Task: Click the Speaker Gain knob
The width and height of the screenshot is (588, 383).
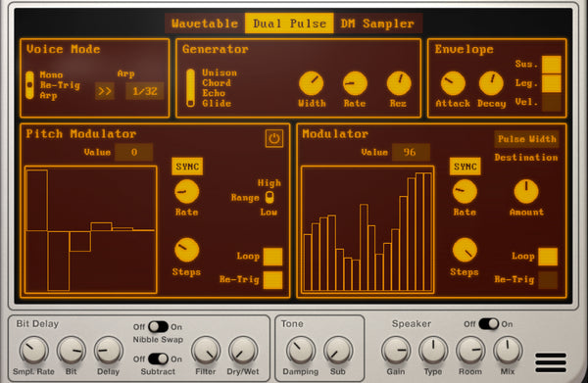Action: (396, 351)
